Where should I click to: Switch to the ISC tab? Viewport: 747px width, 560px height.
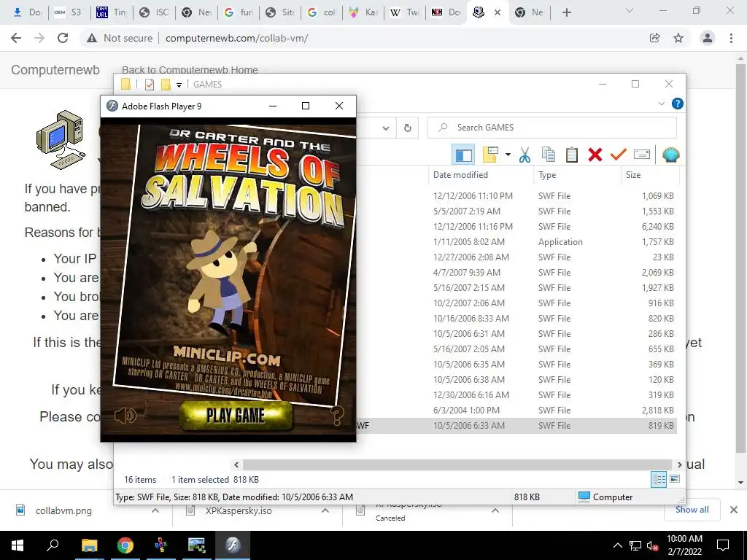[154, 12]
